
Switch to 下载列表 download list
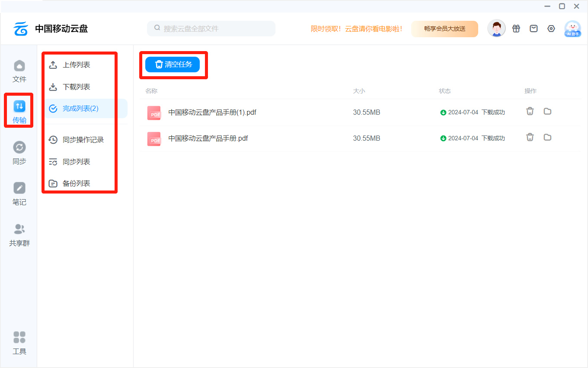[x=77, y=87]
